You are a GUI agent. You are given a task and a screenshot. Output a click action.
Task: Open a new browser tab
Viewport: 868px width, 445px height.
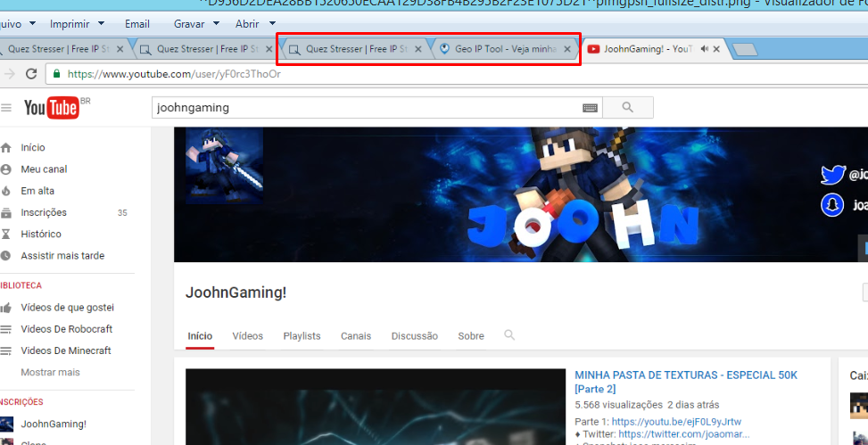[x=745, y=50]
